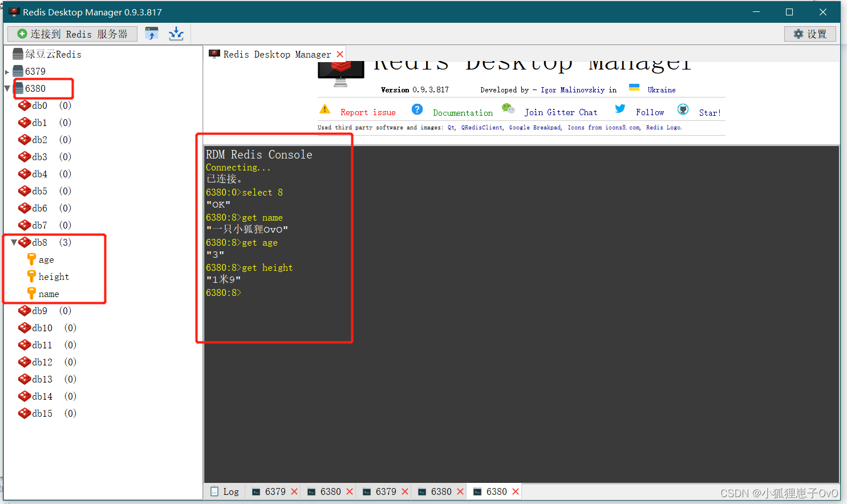The width and height of the screenshot is (847, 504).
Task: Select the 6380 server icon
Action: coord(18,88)
